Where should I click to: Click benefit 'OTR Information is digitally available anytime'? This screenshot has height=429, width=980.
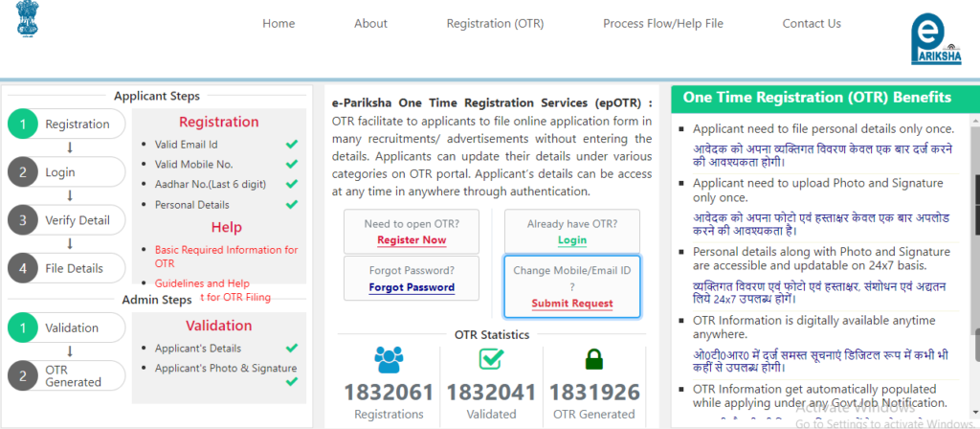(x=814, y=327)
